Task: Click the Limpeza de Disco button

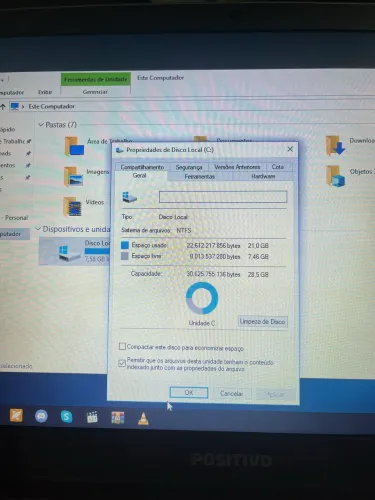Action: pyautogui.click(x=262, y=322)
